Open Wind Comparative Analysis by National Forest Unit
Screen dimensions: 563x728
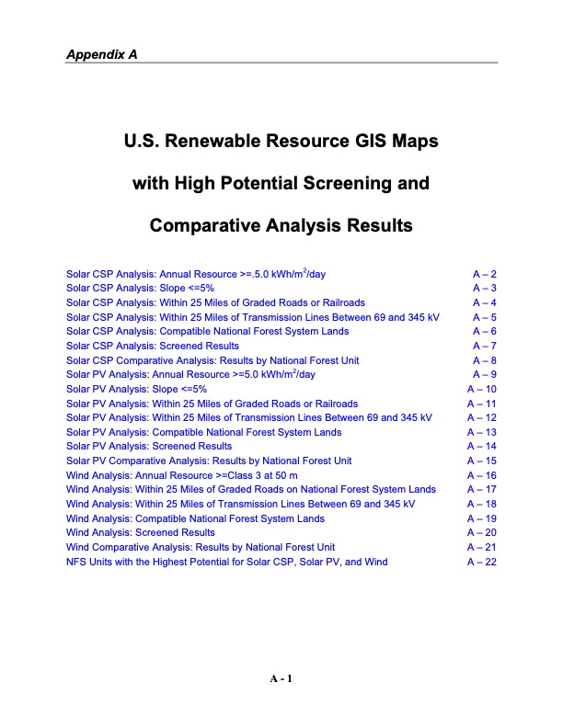click(x=201, y=548)
